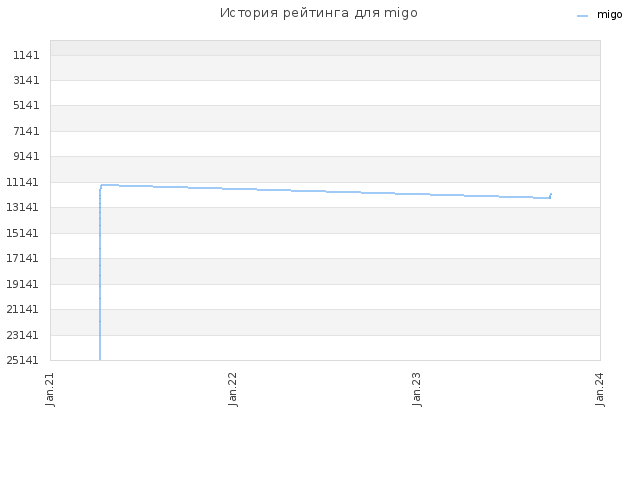Click the 5141 y-axis label

[x=26, y=105]
